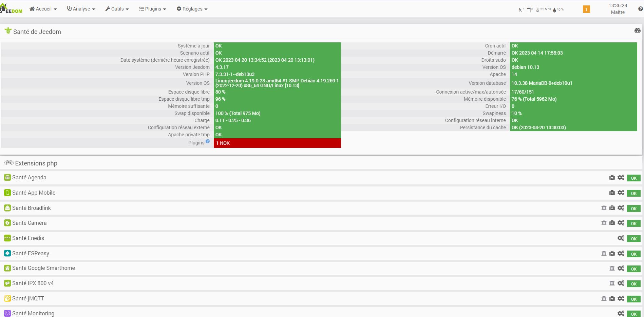The height and width of the screenshot is (317, 644).
Task: Open the help question mark icon
Action: pyautogui.click(x=641, y=9)
